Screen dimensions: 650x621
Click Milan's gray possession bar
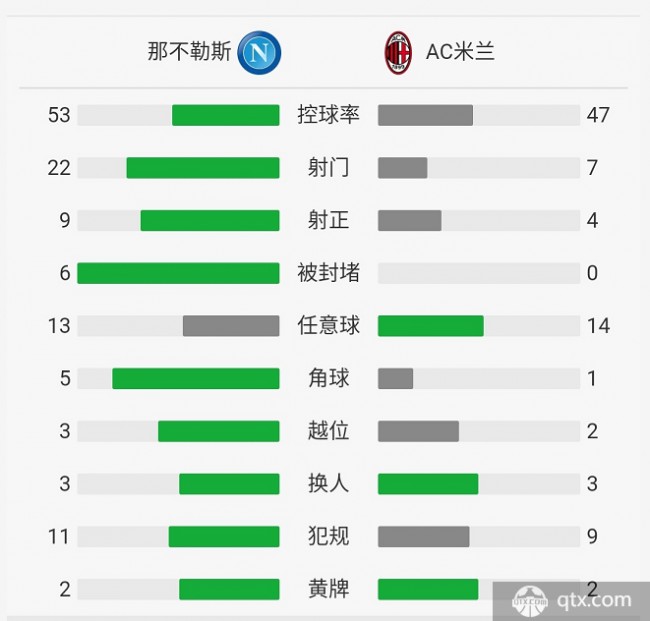(x=425, y=115)
